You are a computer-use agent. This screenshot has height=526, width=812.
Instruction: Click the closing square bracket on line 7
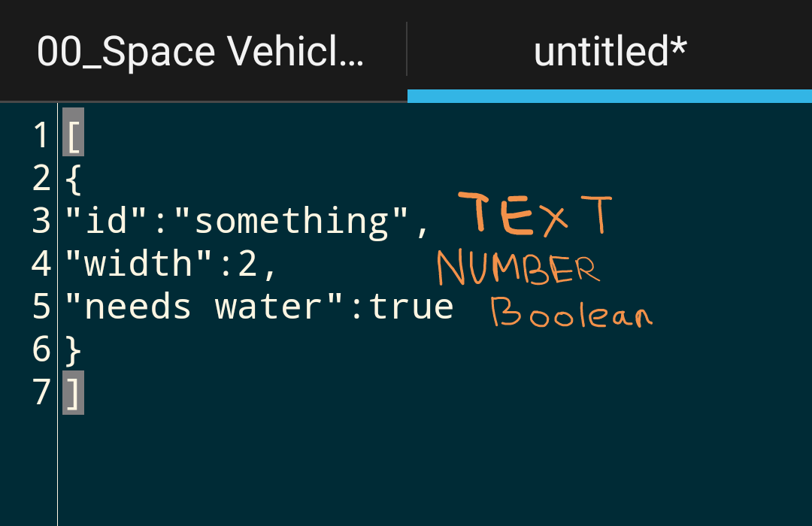pos(74,392)
